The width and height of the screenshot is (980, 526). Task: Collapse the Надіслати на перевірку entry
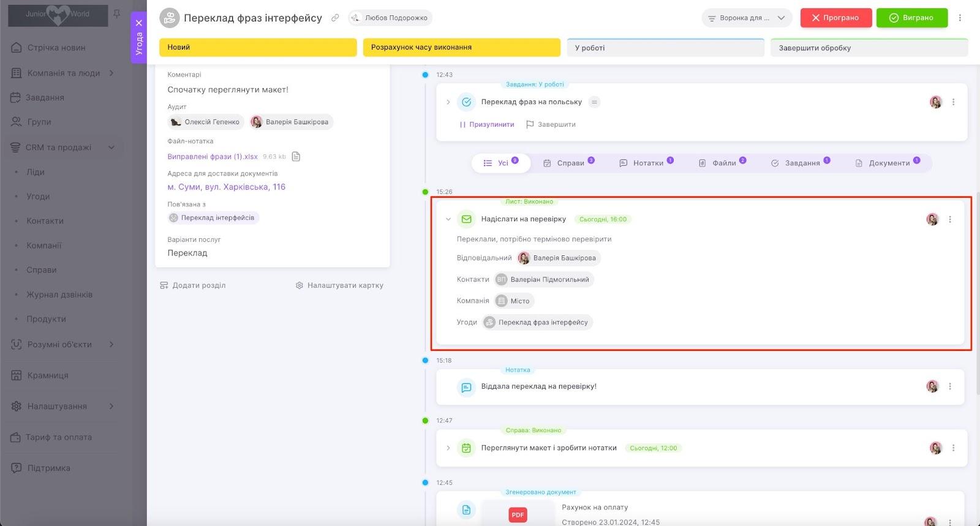coord(448,219)
